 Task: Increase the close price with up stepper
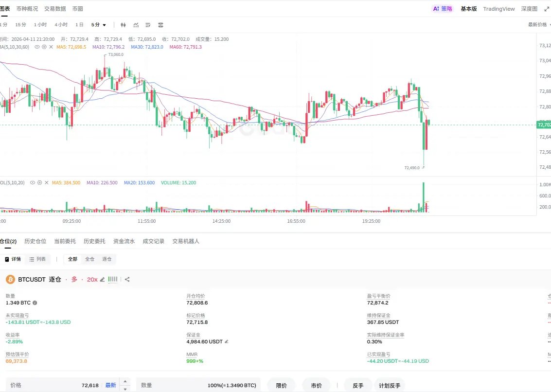coord(125,382)
